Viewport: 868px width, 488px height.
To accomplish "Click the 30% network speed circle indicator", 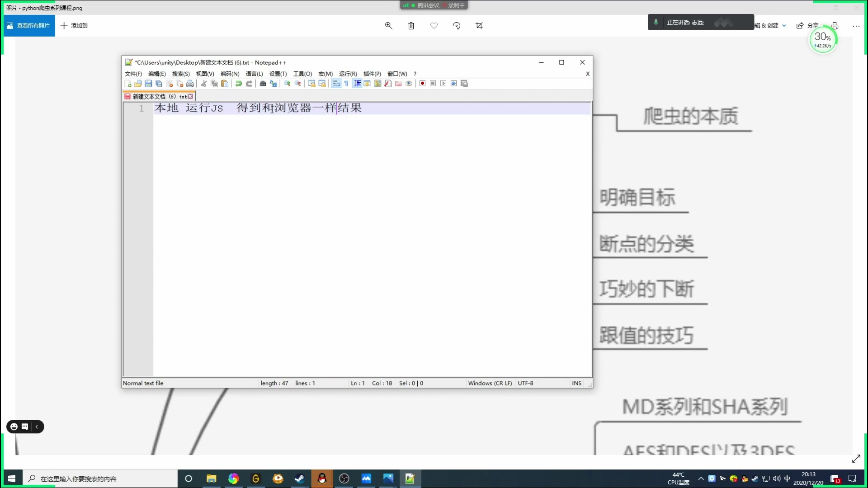I will click(823, 39).
